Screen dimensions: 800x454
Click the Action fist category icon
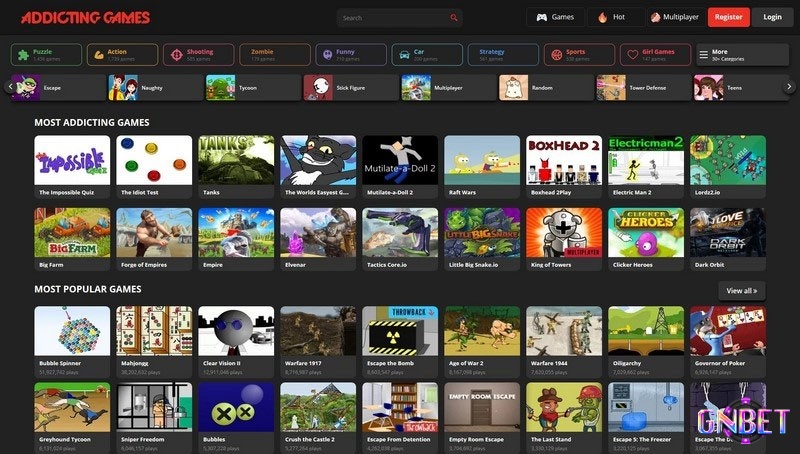99,55
